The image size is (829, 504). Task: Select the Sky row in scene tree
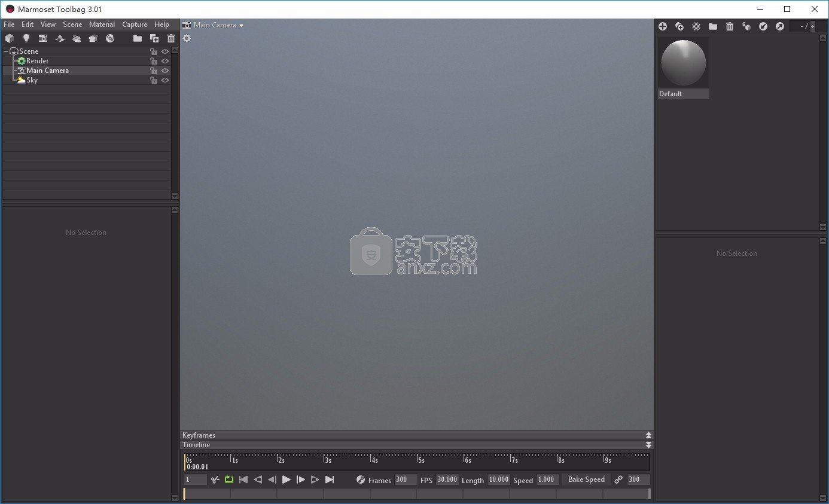coord(87,80)
